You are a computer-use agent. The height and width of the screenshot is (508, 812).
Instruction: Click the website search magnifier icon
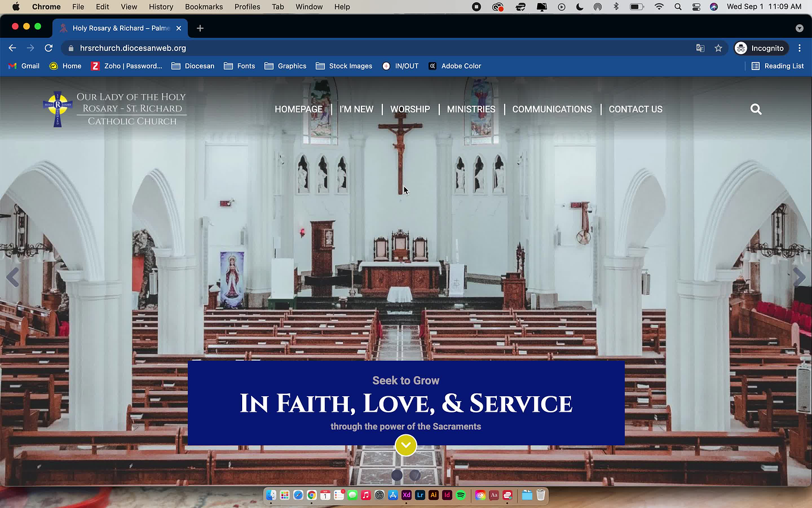[x=756, y=109]
